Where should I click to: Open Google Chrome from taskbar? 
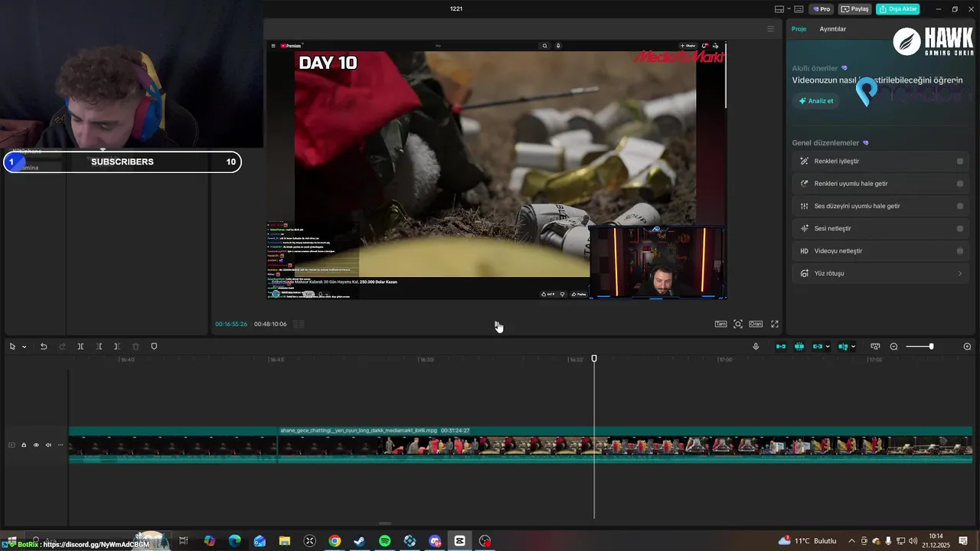point(335,541)
